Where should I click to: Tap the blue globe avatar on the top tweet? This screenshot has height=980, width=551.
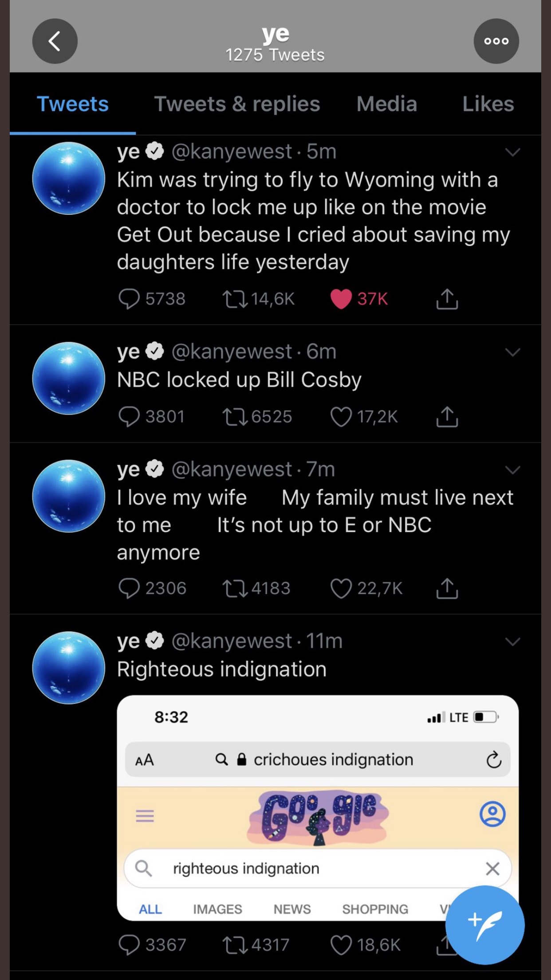point(69,178)
